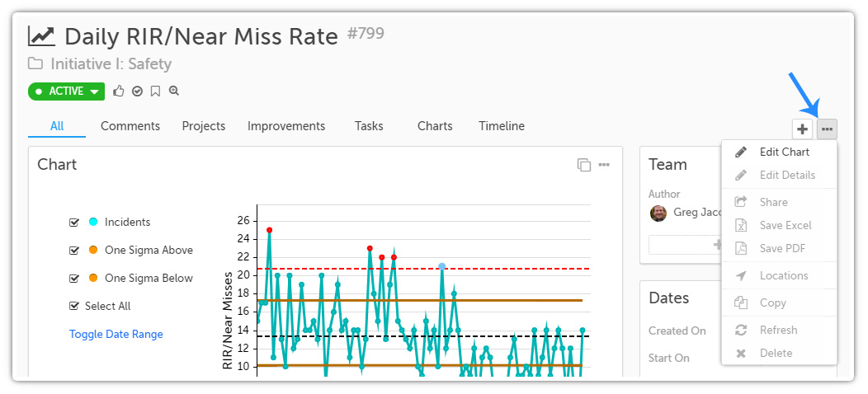This screenshot has height=394, width=868.
Task: Open Chart panel ellipsis options
Action: [604, 164]
